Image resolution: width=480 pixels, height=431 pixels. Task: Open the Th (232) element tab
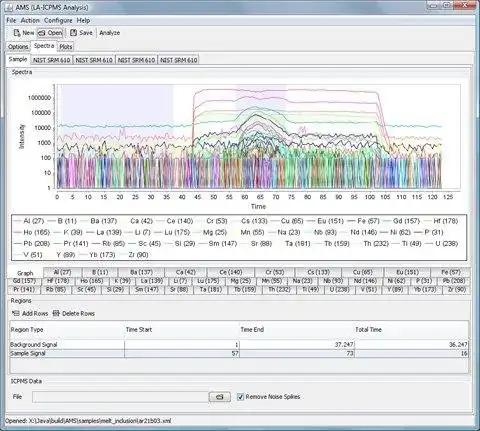(279, 290)
